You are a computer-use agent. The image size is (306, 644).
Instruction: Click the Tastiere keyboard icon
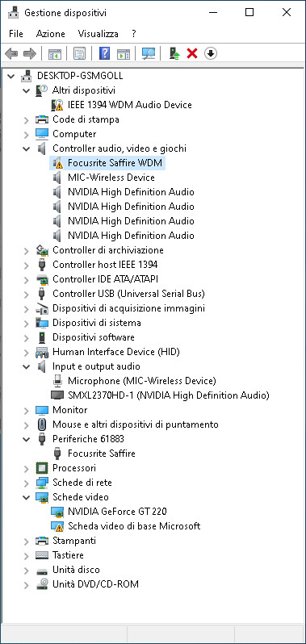[42, 555]
